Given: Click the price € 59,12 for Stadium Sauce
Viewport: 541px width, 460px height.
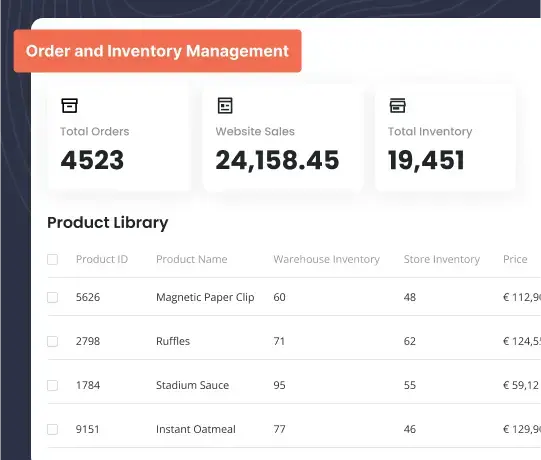Looking at the screenshot, I should pyautogui.click(x=521, y=385).
